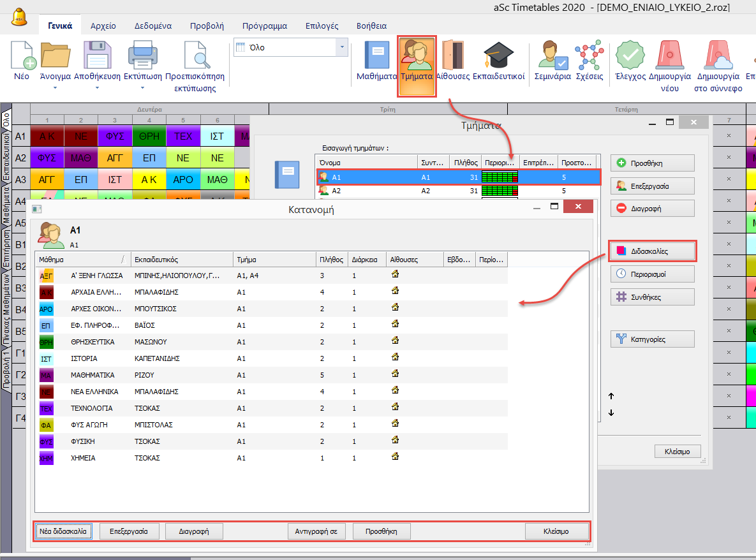Expand the Όλο view combo box
This screenshot has width=756, height=560.
(342, 47)
